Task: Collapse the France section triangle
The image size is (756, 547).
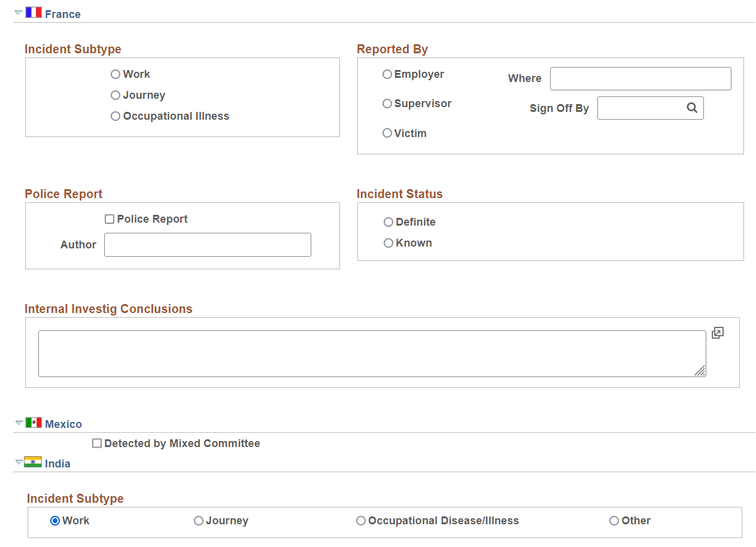Action: pos(19,12)
